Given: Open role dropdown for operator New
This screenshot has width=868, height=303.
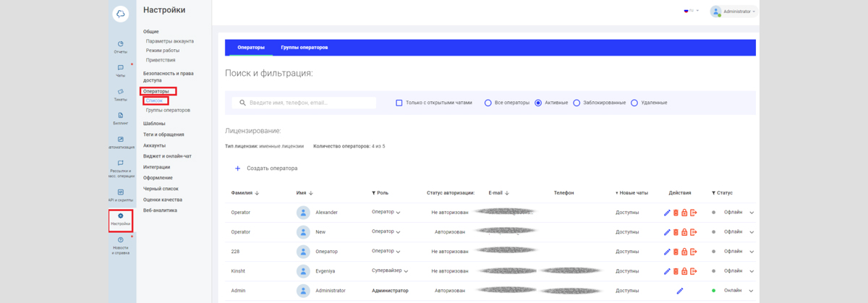Looking at the screenshot, I should 386,231.
